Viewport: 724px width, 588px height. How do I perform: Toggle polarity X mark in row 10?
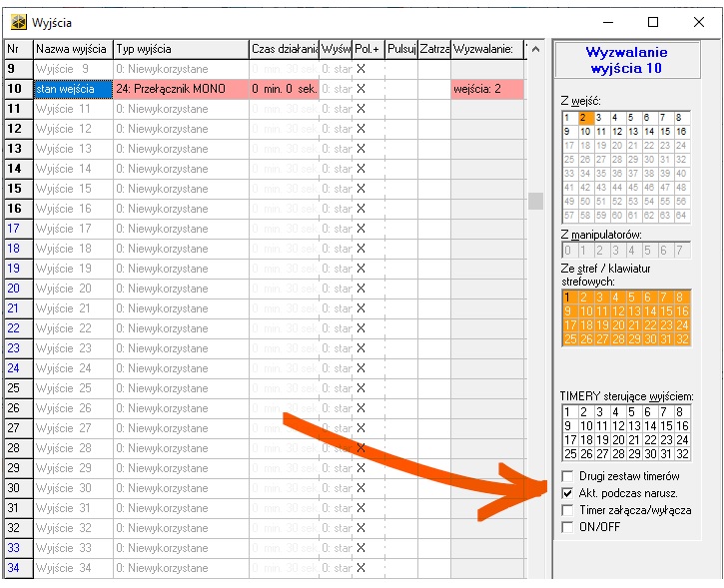coord(361,89)
